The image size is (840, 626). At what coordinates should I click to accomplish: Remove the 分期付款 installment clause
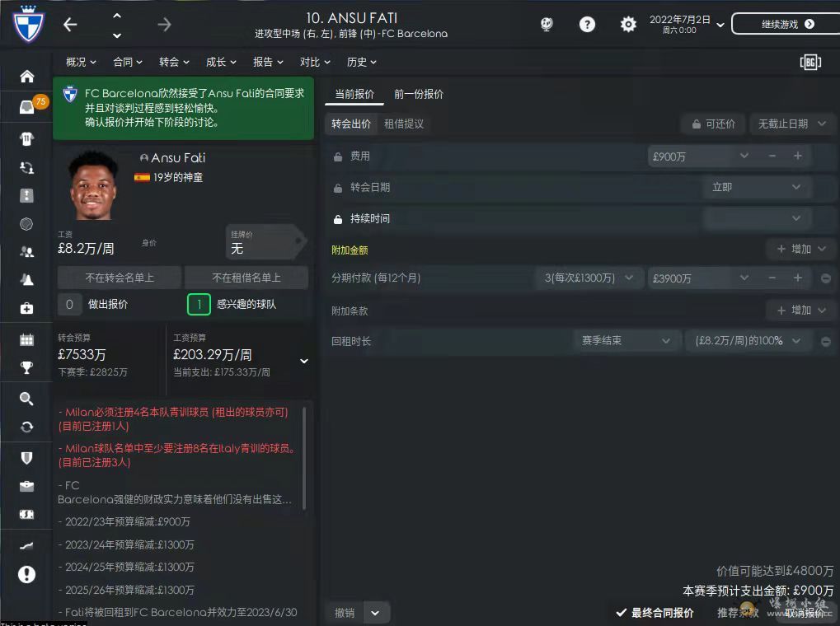(x=826, y=278)
